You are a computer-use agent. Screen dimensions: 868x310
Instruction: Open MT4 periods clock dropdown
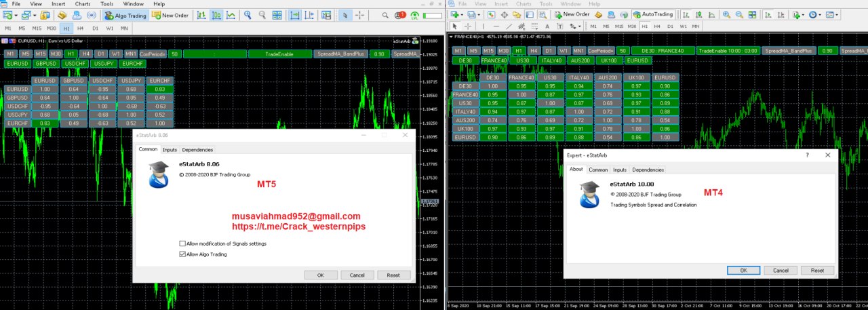tap(819, 14)
